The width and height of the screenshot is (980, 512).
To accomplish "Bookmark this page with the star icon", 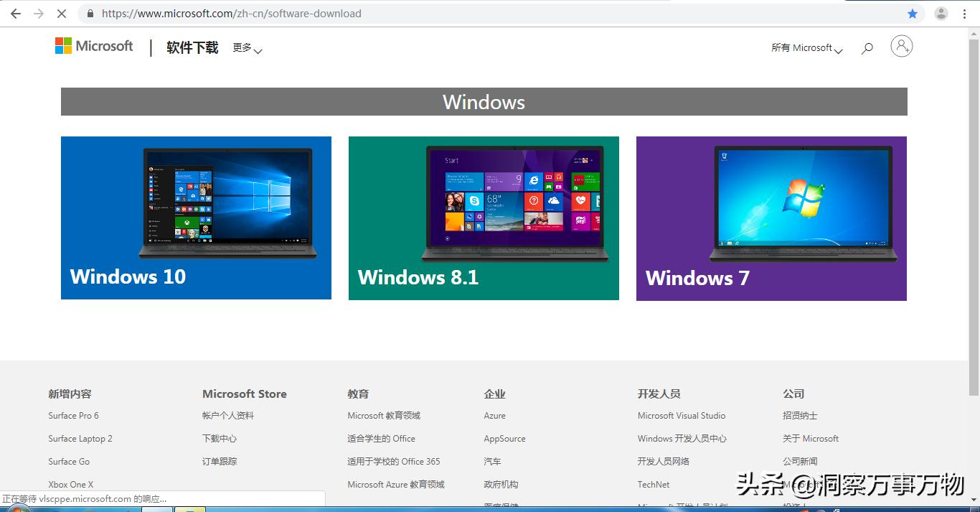I will pos(913,13).
